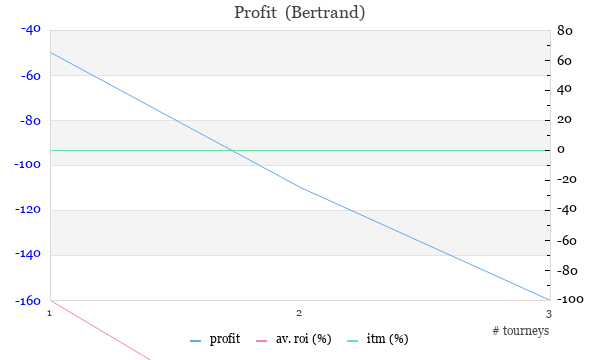Click the Profit (Bertrand) chart title
The image size is (600, 360).
pos(300,12)
